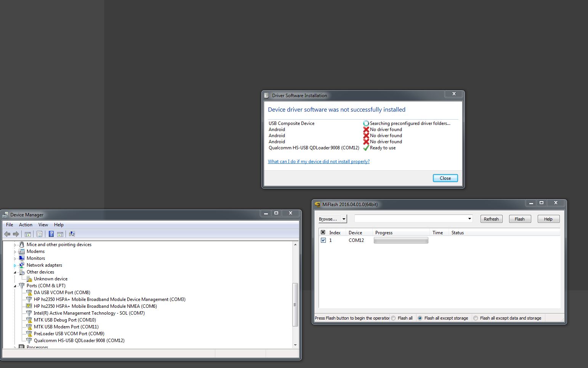Click the COM12 progress bar in MiFlash
Viewport: 588px width, 368px height.
coord(401,240)
